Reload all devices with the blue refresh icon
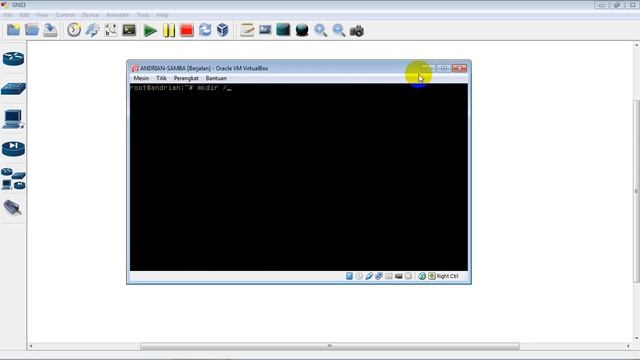The height and width of the screenshot is (360, 640). pos(205,30)
